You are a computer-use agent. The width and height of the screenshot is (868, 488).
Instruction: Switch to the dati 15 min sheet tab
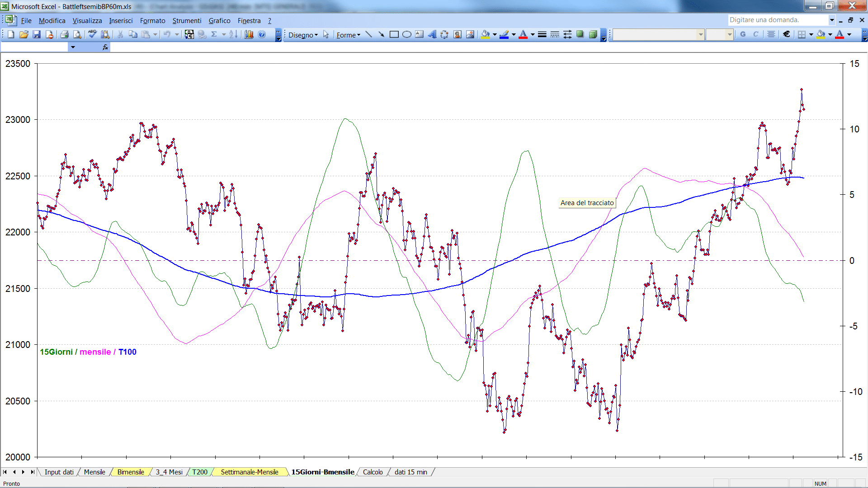click(410, 472)
